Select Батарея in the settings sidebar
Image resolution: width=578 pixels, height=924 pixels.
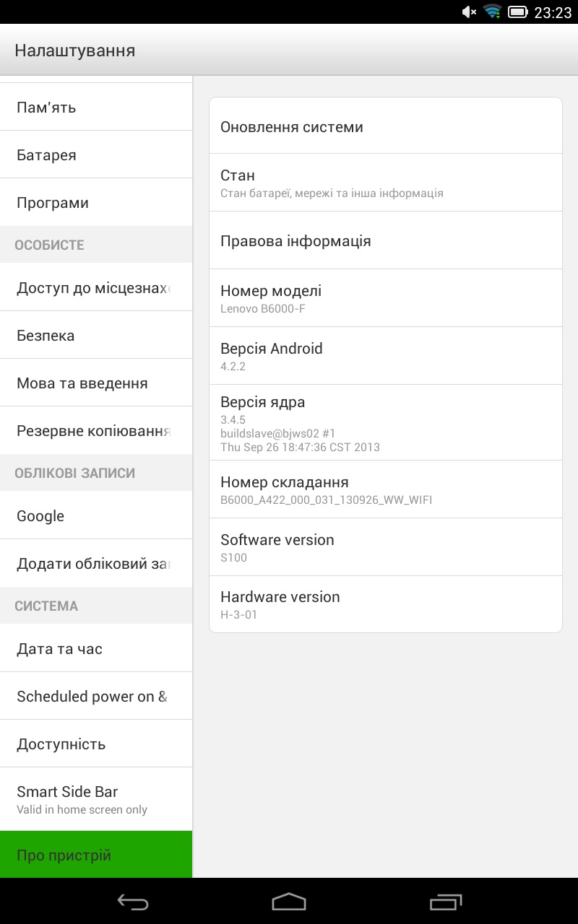(96, 155)
